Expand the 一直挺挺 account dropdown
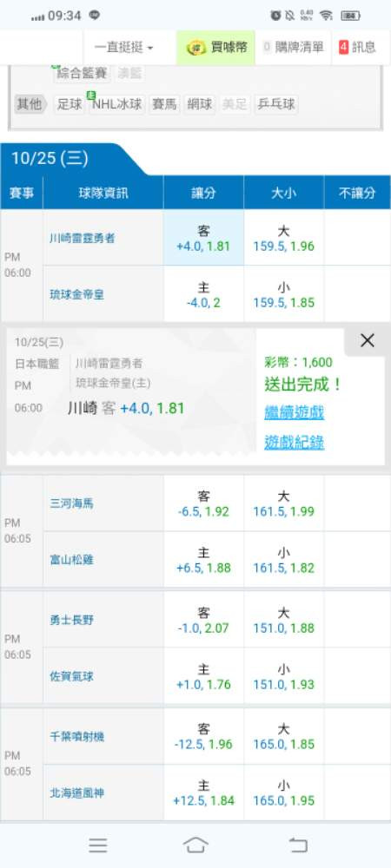The image size is (391, 868). (x=123, y=48)
